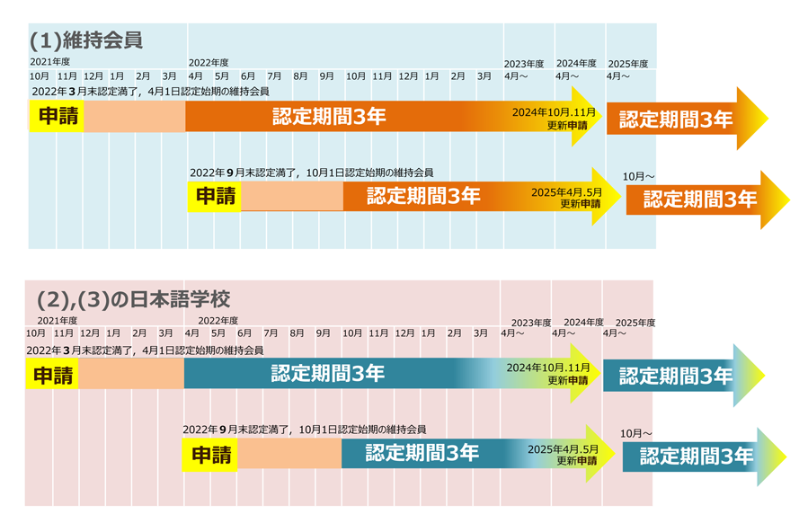This screenshot has width=799, height=532.
Task: Click '4月～' under 2024年度 in 日本語学校 chart
Action: click(564, 333)
